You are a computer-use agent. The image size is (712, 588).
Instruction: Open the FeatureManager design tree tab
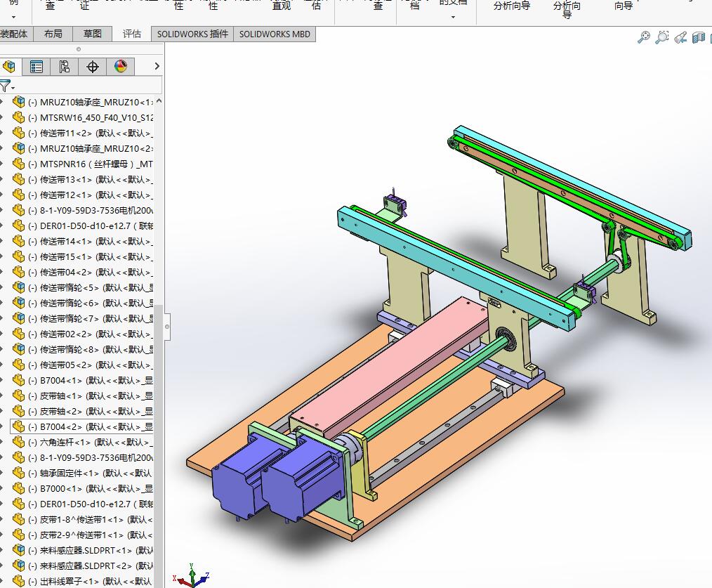pos(9,67)
